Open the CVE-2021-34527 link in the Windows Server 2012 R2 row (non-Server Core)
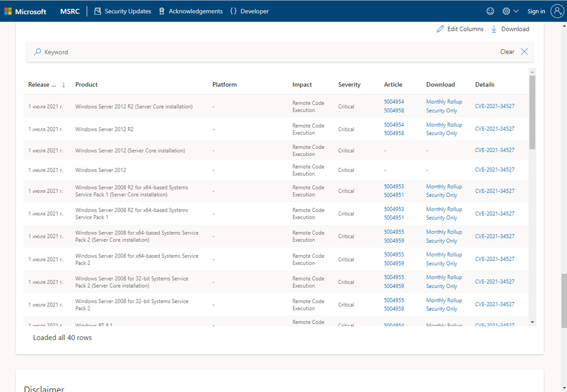The image size is (567, 392). [495, 129]
